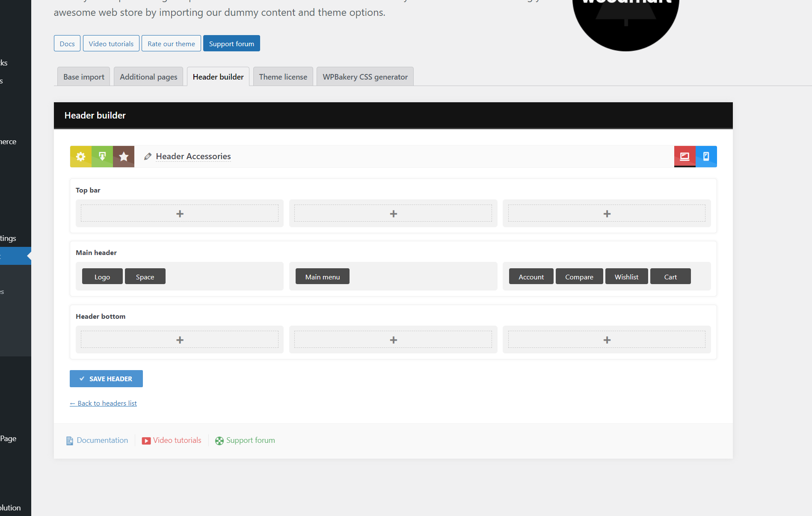The width and height of the screenshot is (812, 516).
Task: Select the Logo header element
Action: (102, 276)
